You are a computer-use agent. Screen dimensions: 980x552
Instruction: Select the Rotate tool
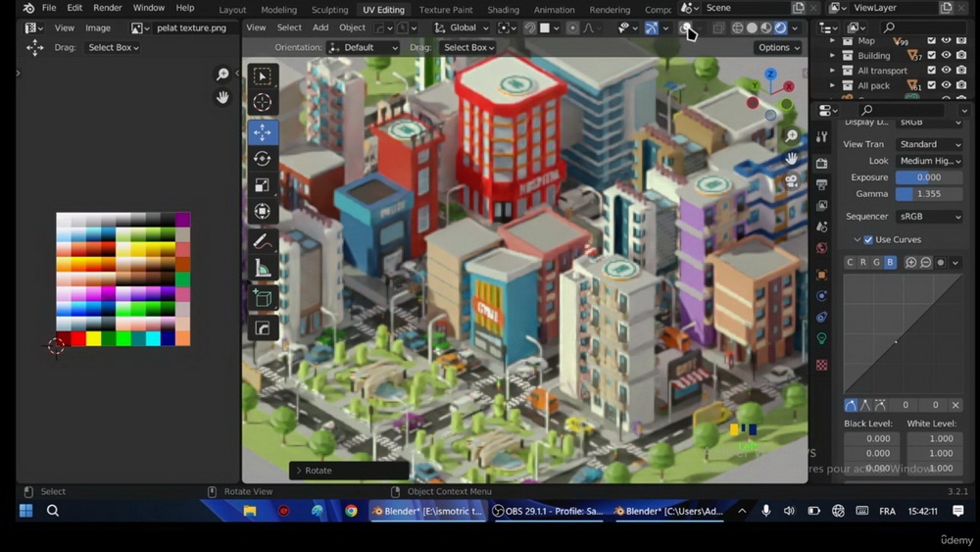(x=263, y=159)
